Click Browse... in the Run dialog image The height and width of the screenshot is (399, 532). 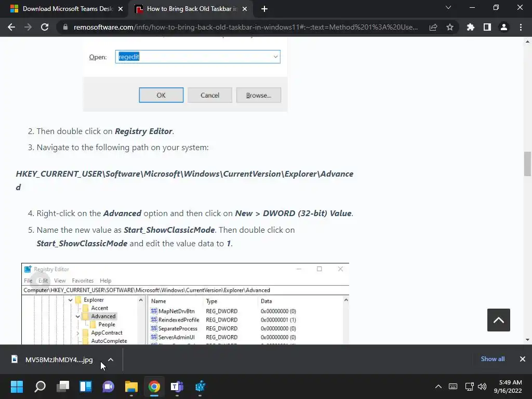(x=259, y=95)
